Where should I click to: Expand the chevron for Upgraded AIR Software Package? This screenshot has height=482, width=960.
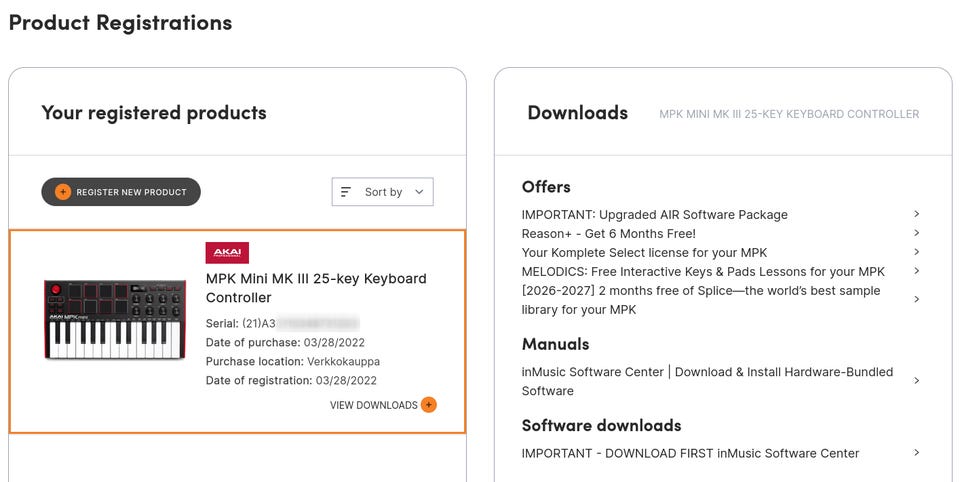917,214
